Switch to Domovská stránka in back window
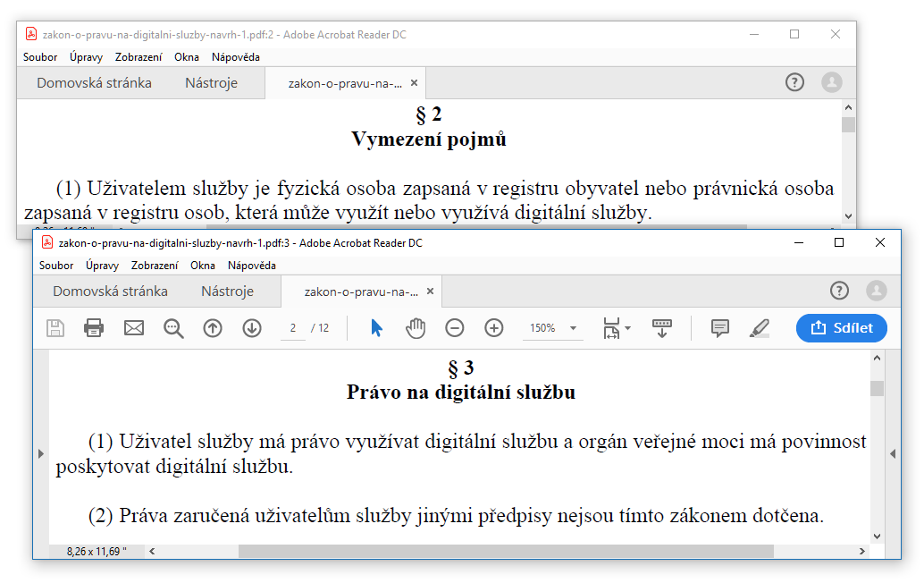Screen dimensions: 924x583 pos(95,83)
